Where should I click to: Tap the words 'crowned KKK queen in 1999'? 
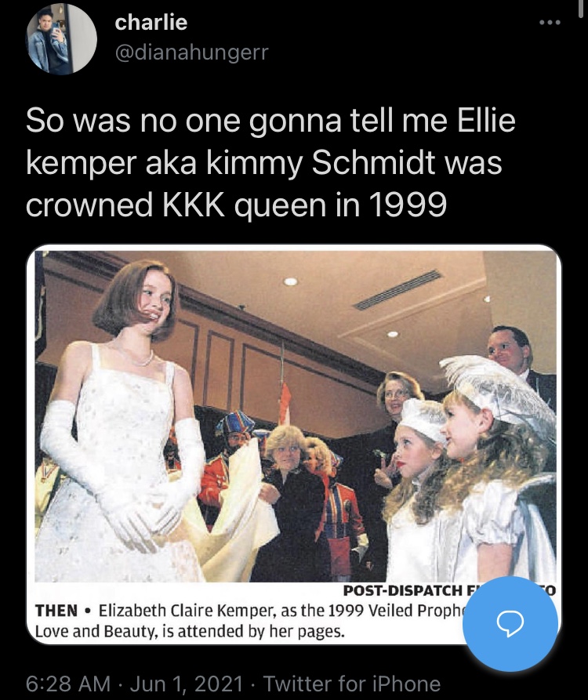pyautogui.click(x=236, y=205)
